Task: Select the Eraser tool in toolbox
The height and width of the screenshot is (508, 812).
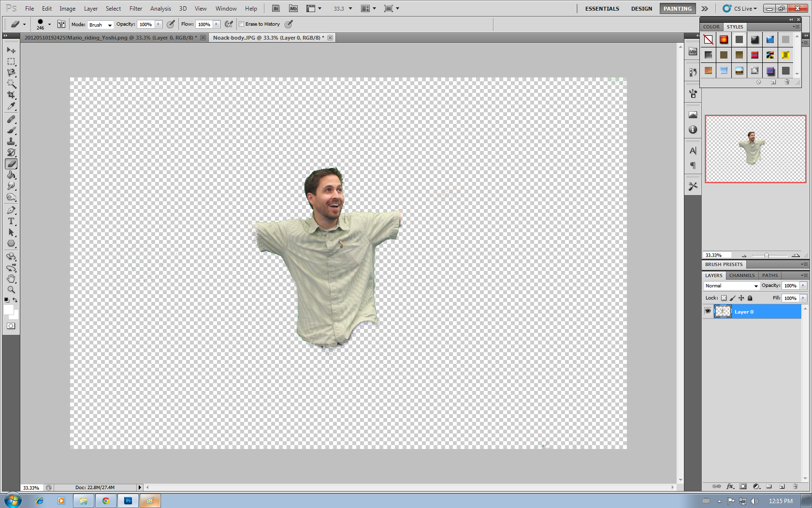Action: click(x=11, y=164)
